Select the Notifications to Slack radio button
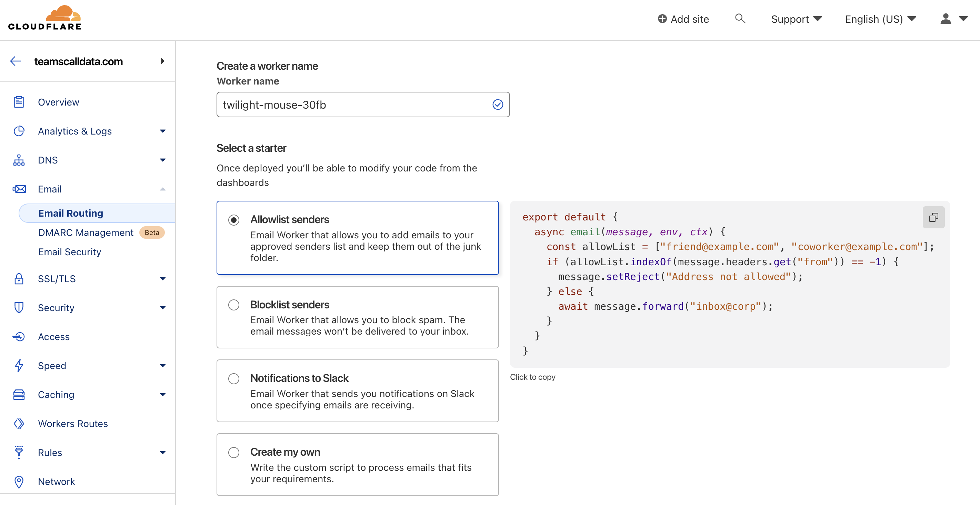The image size is (980, 505). tap(233, 379)
